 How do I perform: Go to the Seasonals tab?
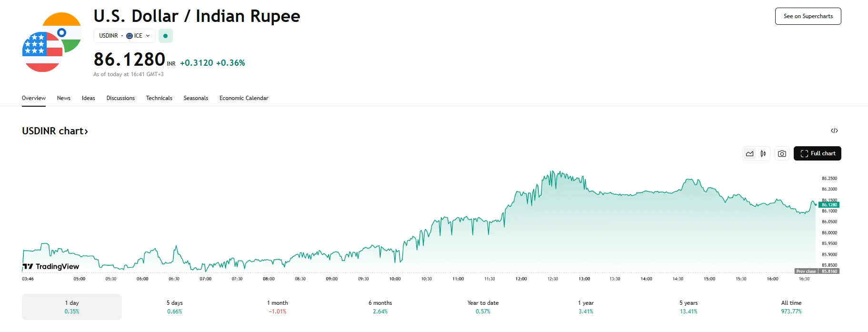coord(196,98)
